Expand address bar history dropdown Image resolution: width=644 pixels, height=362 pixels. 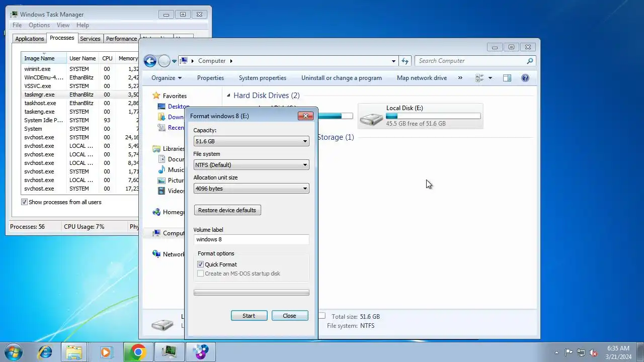393,61
